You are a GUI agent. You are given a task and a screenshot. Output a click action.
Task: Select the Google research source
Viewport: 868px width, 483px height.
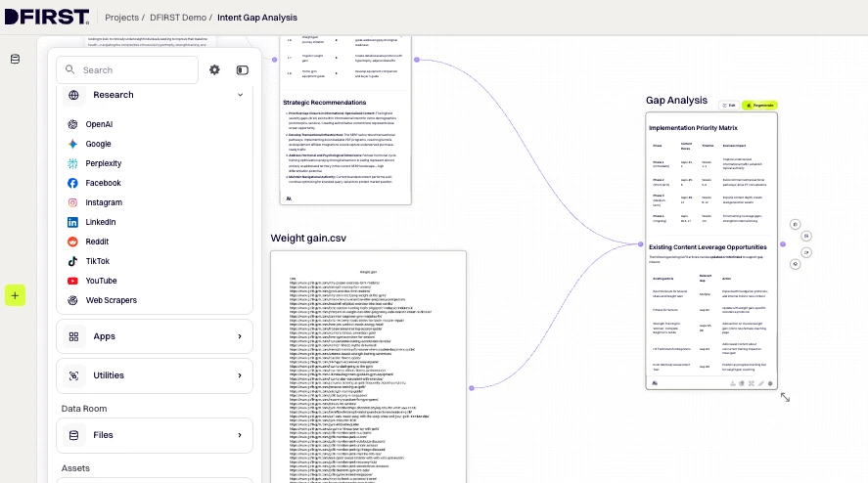pyautogui.click(x=98, y=144)
